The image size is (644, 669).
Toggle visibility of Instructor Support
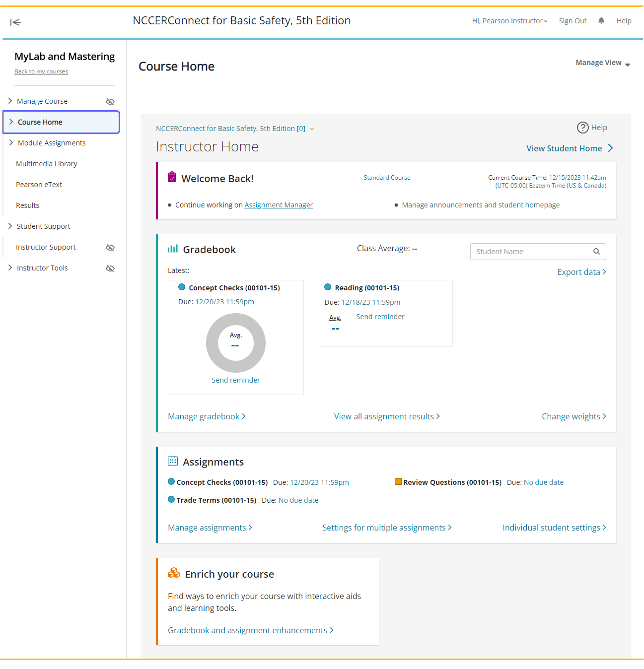110,247
